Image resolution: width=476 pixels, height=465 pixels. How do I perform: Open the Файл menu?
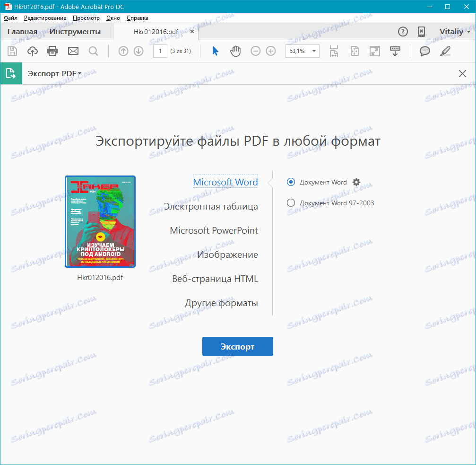[10, 18]
